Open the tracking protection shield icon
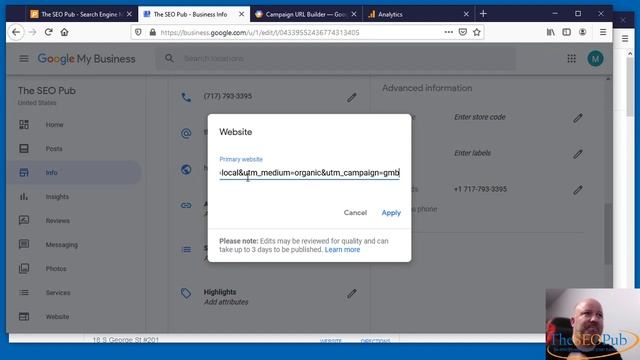The width and height of the screenshot is (640, 360). point(138,32)
